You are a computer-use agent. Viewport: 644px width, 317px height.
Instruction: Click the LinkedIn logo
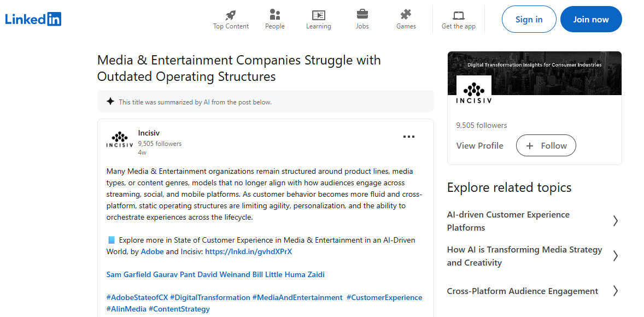(33, 18)
